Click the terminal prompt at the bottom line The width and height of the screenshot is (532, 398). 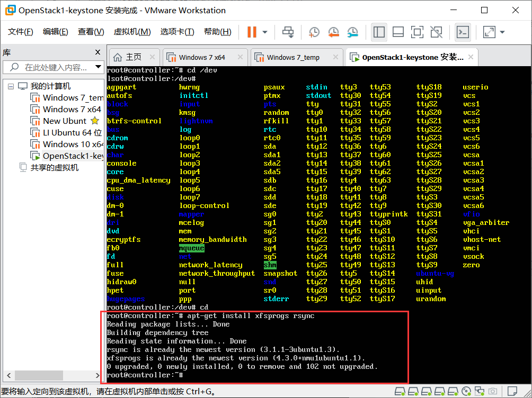(145, 375)
